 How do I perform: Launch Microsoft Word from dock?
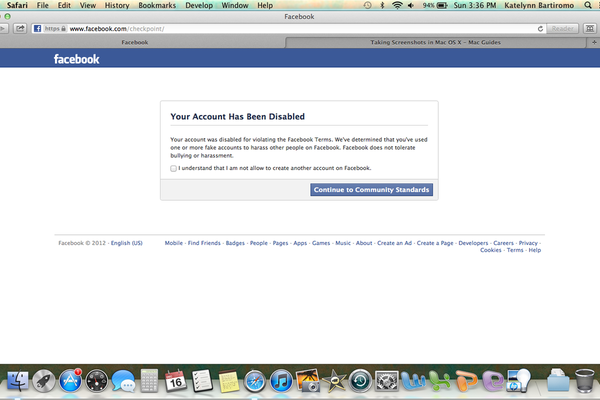pos(413,381)
